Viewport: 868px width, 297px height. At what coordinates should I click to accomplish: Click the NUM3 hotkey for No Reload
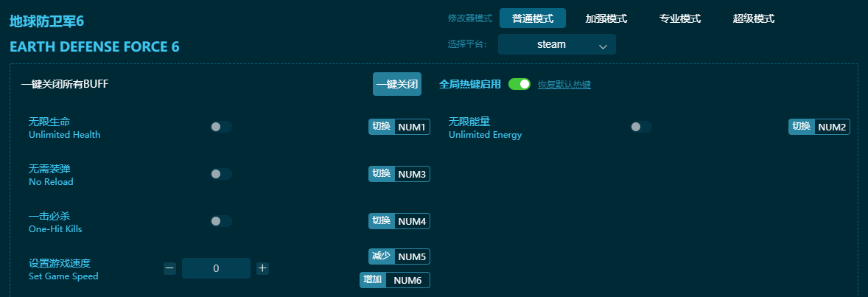click(x=412, y=174)
